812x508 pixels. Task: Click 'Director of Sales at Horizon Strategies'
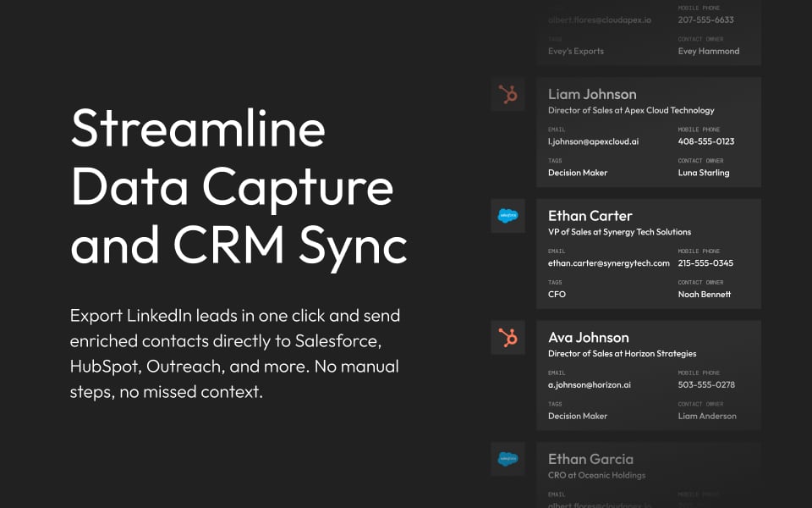point(622,354)
